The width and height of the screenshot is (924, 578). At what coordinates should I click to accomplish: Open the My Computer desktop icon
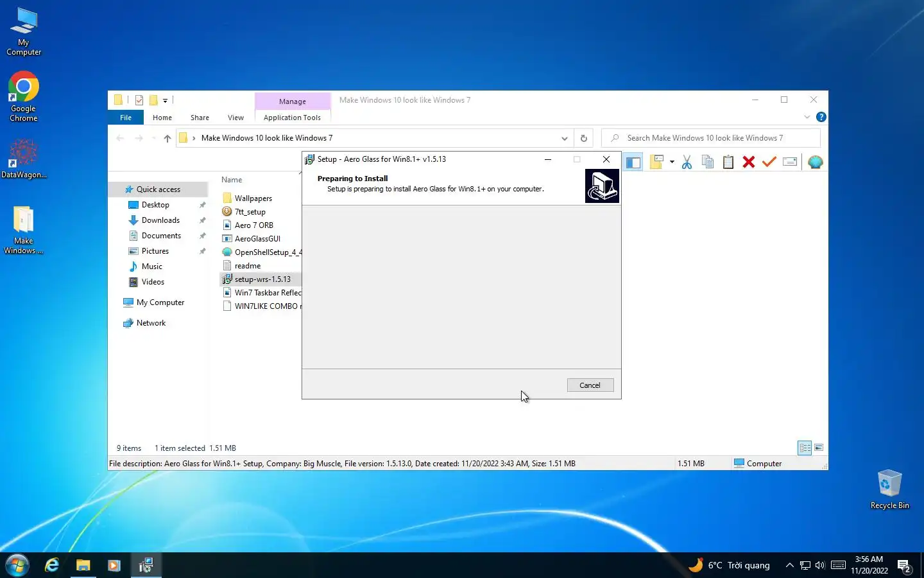coord(24,32)
